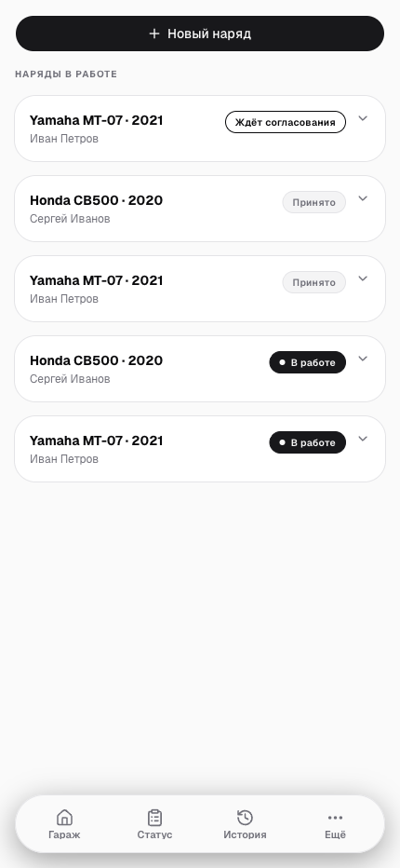Switch to the История tab label
This screenshot has width=400, height=868.
pyautogui.click(x=245, y=834)
